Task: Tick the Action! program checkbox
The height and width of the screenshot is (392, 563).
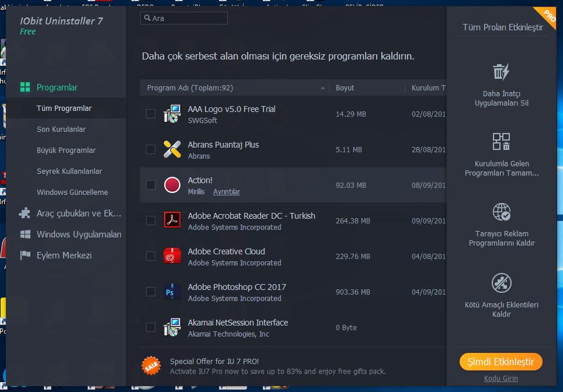Action: pyautogui.click(x=151, y=185)
